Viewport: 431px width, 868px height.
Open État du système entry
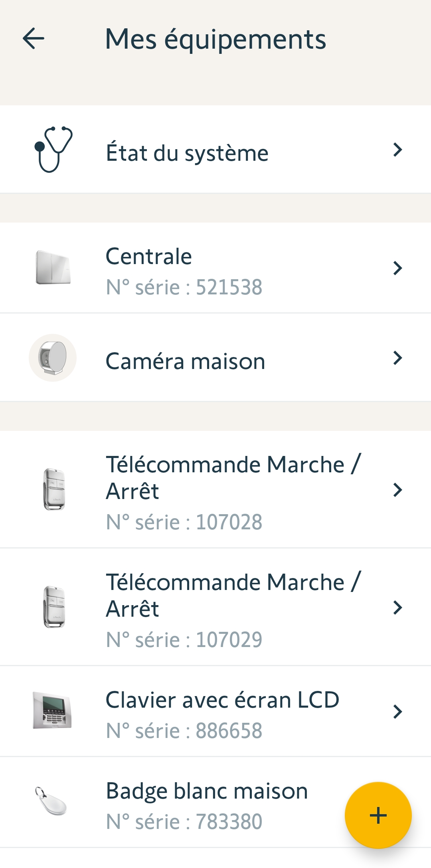[x=187, y=153]
